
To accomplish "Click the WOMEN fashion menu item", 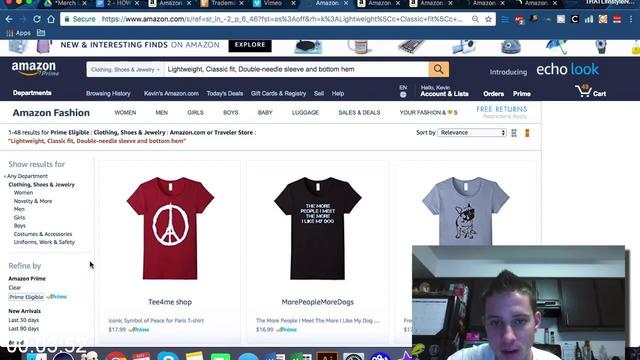I will coord(125,113).
